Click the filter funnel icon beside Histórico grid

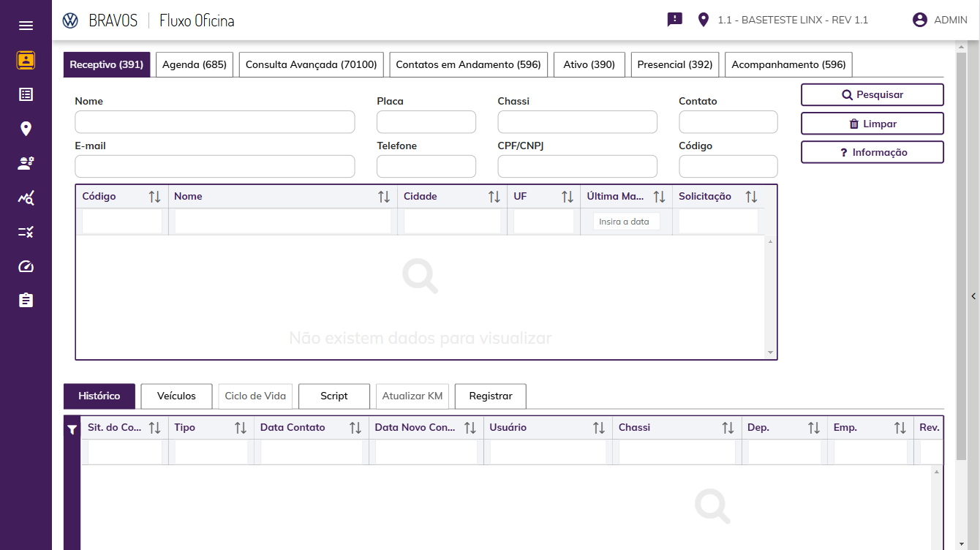(x=72, y=431)
